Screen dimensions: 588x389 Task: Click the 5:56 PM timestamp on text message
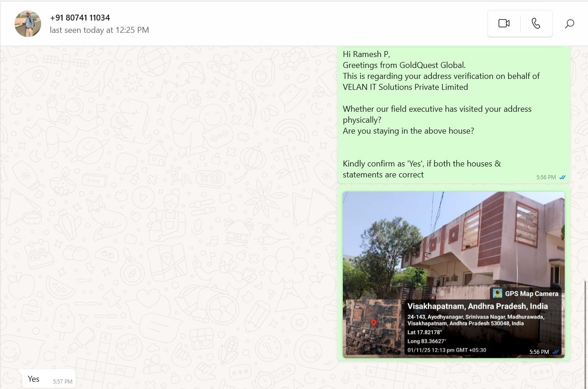pyautogui.click(x=546, y=177)
